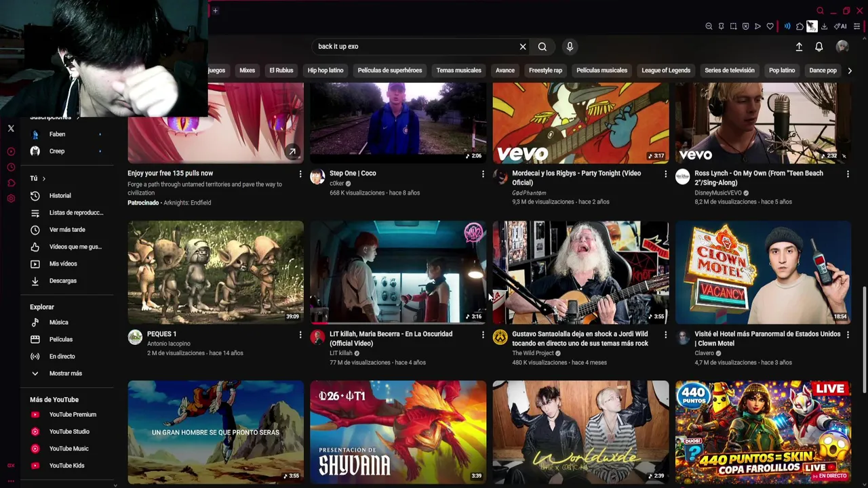Open Ver más tarde
This screenshot has height=488, width=868.
point(66,230)
